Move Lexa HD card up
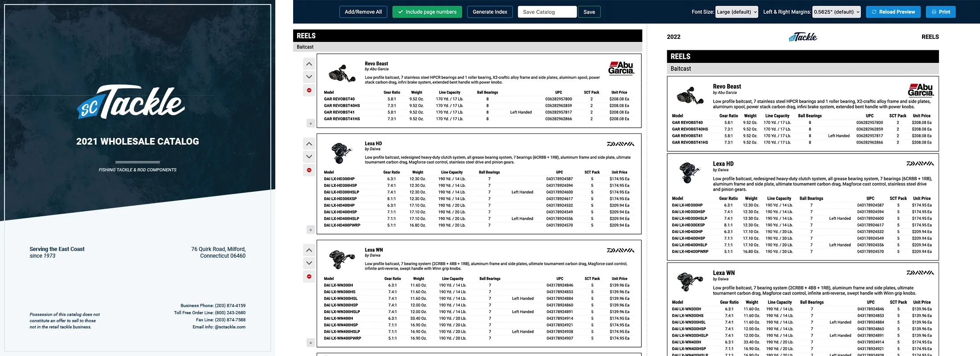The image size is (980, 356). [309, 144]
